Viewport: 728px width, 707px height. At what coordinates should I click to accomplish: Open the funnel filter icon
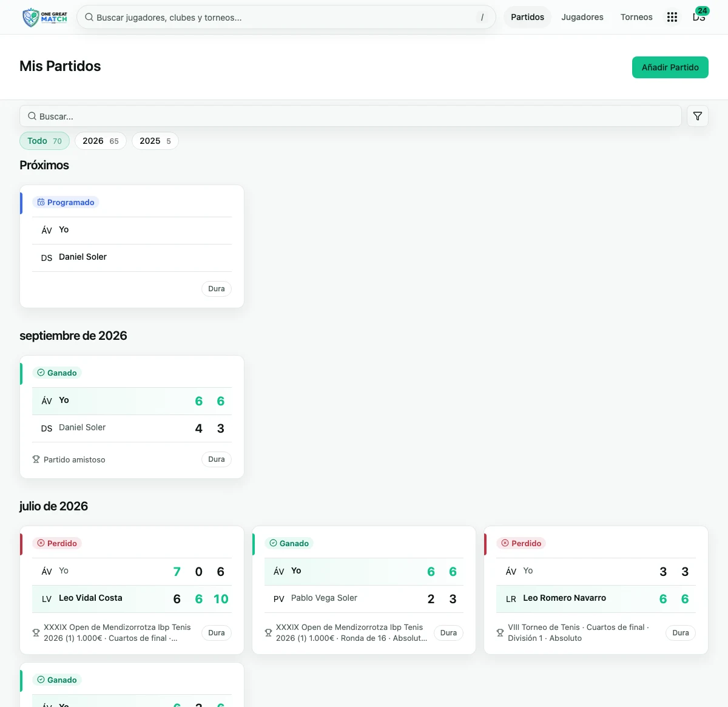(x=698, y=116)
